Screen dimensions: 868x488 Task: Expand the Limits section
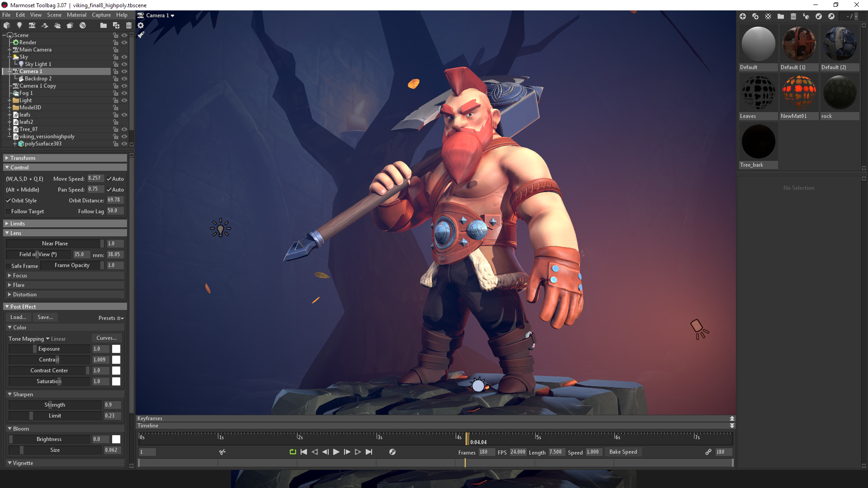coord(65,224)
